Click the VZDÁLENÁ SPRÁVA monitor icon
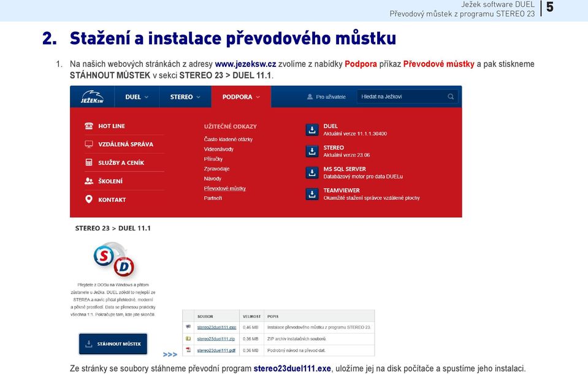Image resolution: width=588 pixels, height=374 pixels. (89, 144)
